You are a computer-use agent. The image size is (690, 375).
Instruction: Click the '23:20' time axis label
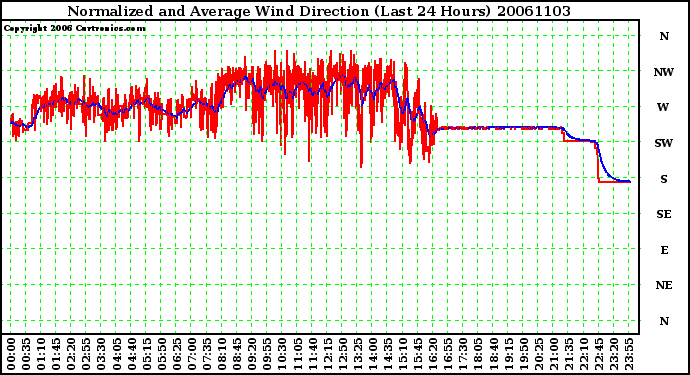pos(614,354)
